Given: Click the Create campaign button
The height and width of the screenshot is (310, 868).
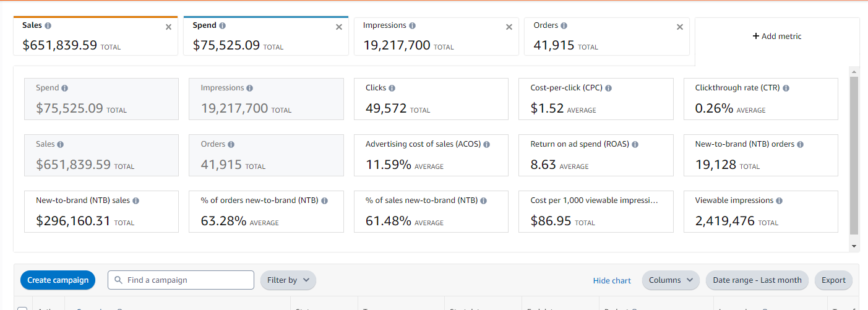Looking at the screenshot, I should coord(58,280).
